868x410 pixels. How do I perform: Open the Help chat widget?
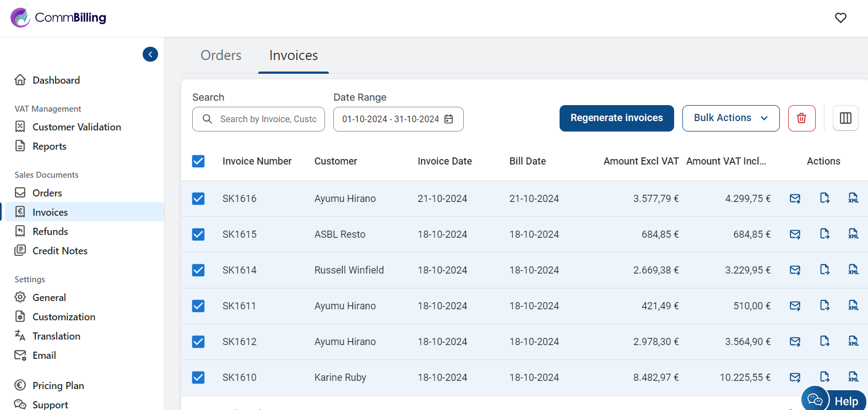(834, 400)
